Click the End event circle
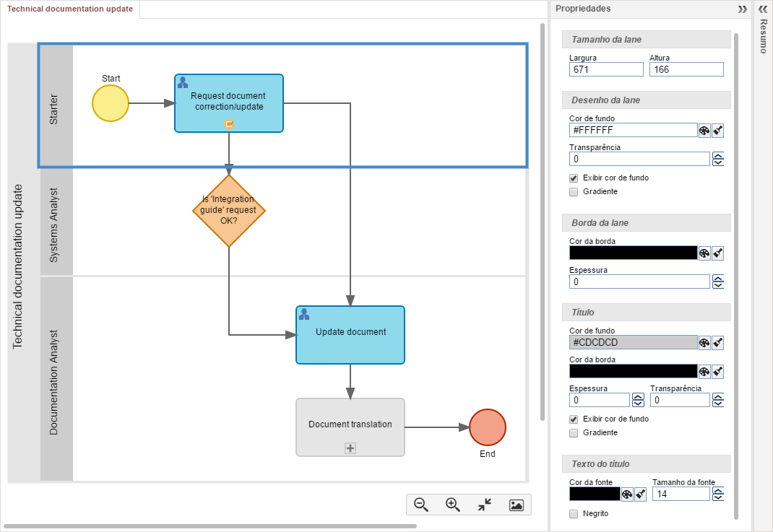The image size is (773, 532). (488, 427)
